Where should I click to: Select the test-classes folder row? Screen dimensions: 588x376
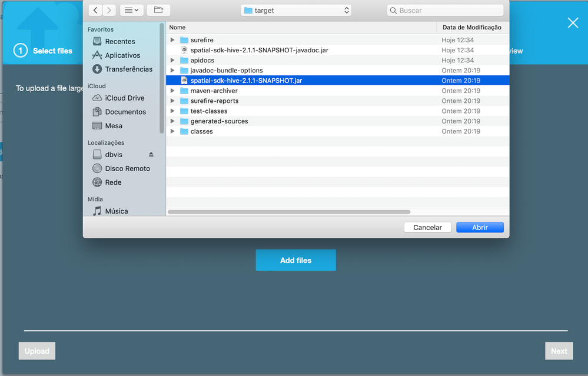point(337,111)
